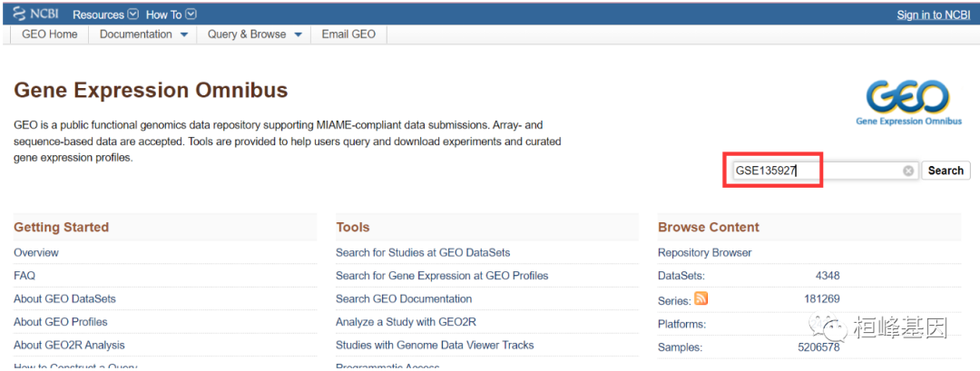This screenshot has height=371, width=980.
Task: Click the Search button
Action: [946, 171]
